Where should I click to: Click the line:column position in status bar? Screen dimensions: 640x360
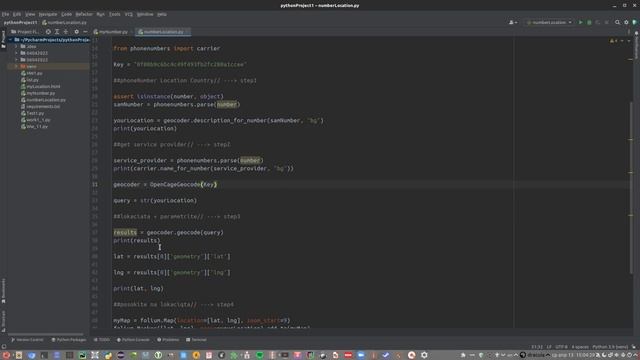click(537, 347)
